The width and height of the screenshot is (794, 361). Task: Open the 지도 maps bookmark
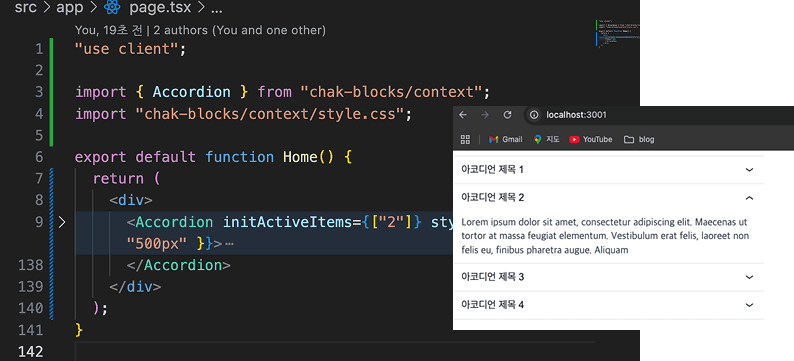point(546,139)
